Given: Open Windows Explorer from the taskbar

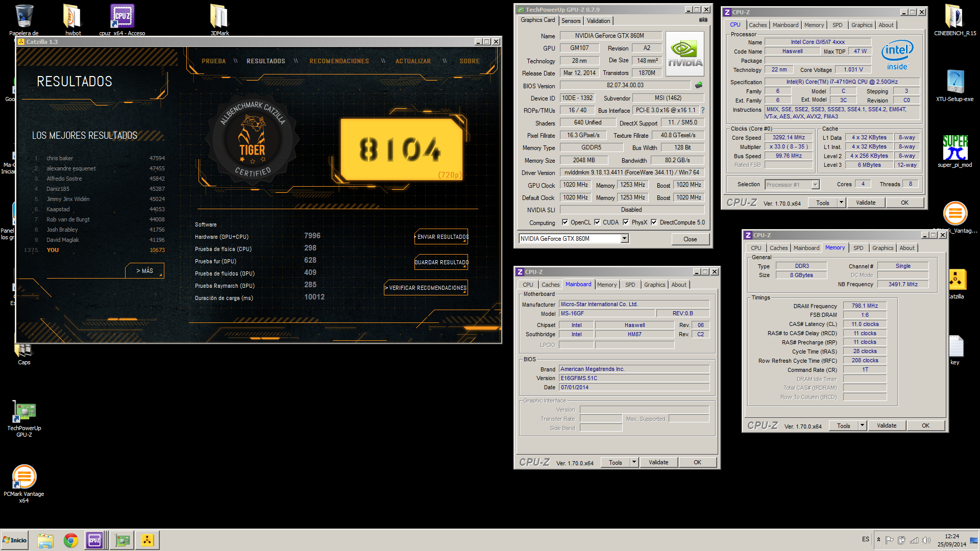Looking at the screenshot, I should tap(45, 540).
